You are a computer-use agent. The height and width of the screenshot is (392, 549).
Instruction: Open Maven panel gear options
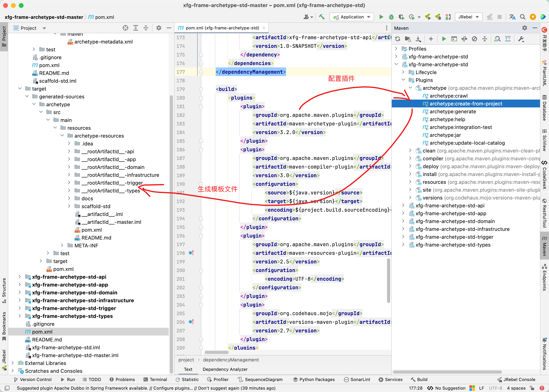(525, 28)
